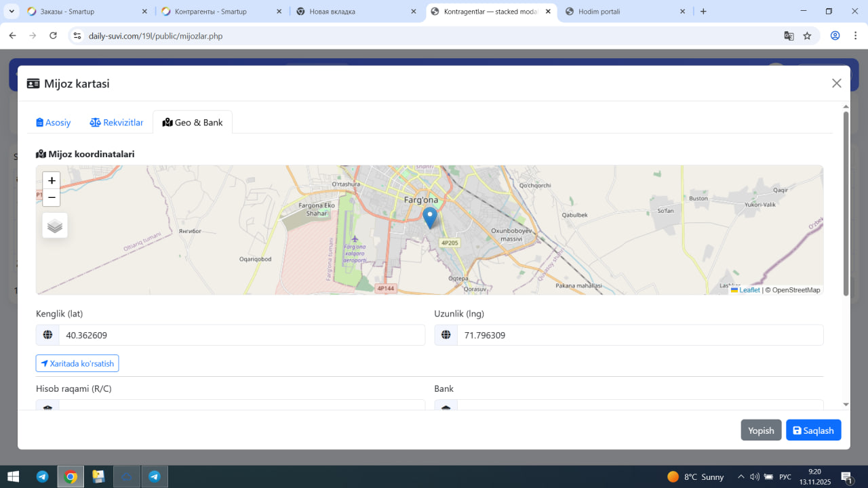Click Yopish to dismiss the dialog
The width and height of the screenshot is (868, 488).
[761, 430]
